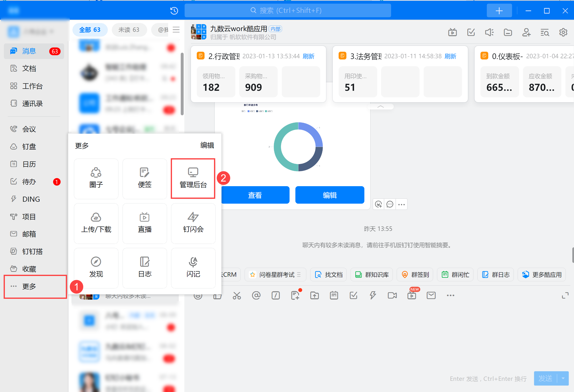Click the conversation list scrollbar
This screenshot has width=574, height=392.
pyautogui.click(x=182, y=84)
